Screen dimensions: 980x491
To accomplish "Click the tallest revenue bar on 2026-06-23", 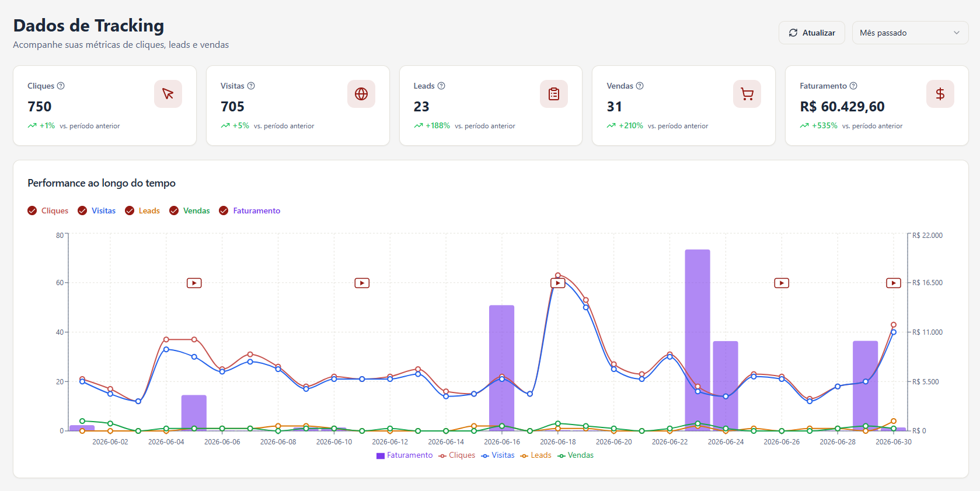I will coord(697,340).
